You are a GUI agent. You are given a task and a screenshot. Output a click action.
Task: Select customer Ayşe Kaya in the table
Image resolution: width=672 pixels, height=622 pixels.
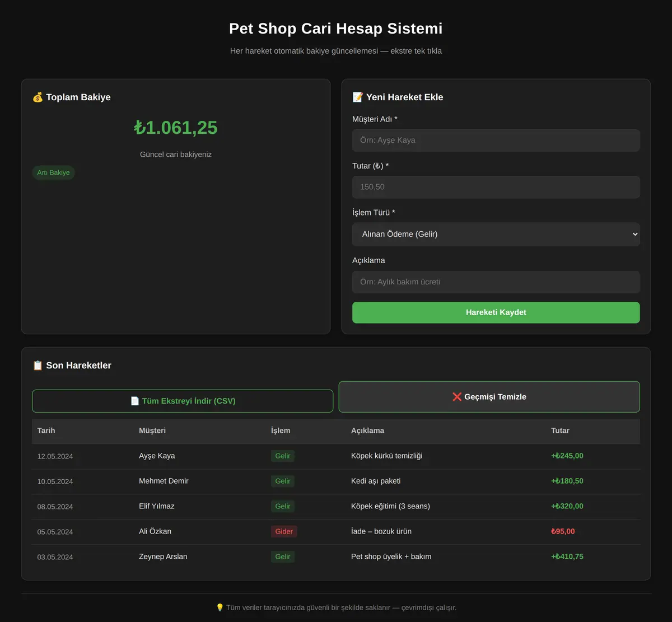(x=157, y=456)
